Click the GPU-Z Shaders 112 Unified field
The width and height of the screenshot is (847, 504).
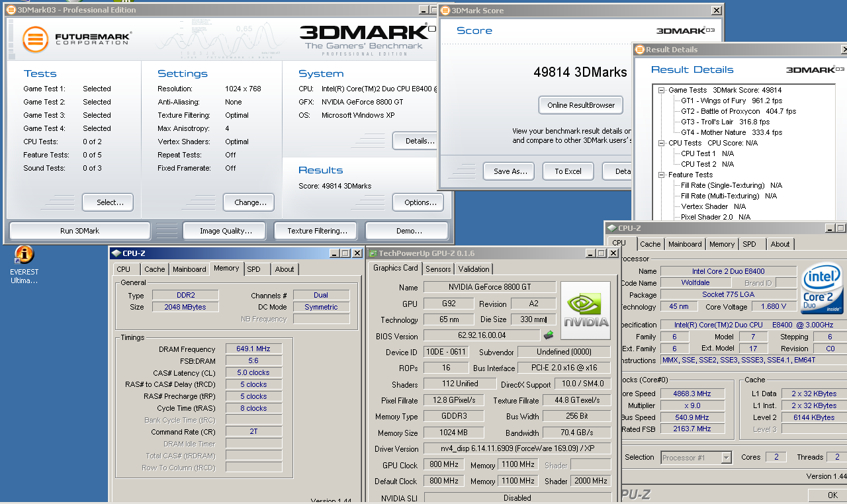point(459,384)
